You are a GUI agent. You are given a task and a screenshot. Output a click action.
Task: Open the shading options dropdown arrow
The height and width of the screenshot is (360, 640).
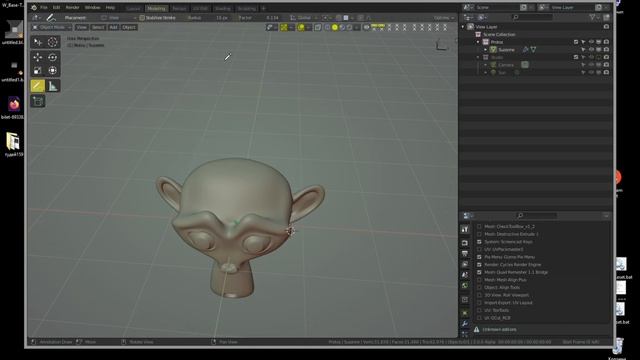[358, 27]
